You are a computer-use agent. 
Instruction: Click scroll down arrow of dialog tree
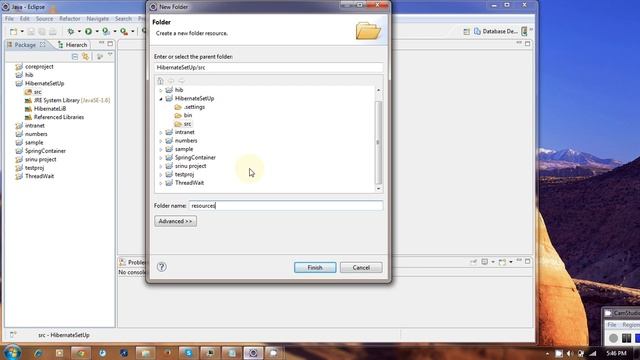378,189
